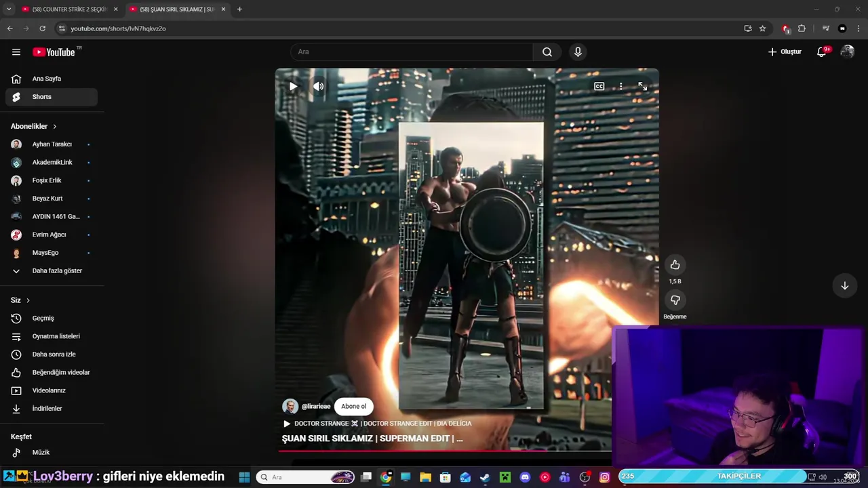Expand the Short to fullscreen
This screenshot has width=868, height=488.
pos(642,87)
